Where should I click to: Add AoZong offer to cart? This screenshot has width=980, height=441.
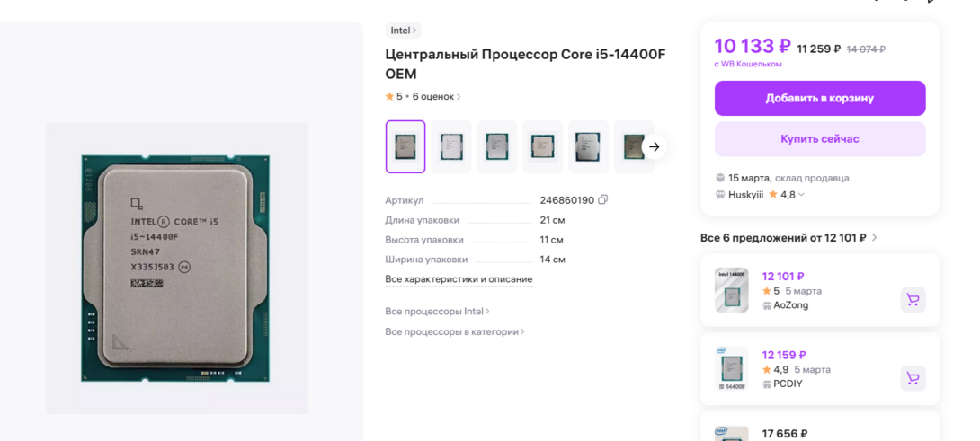(913, 300)
